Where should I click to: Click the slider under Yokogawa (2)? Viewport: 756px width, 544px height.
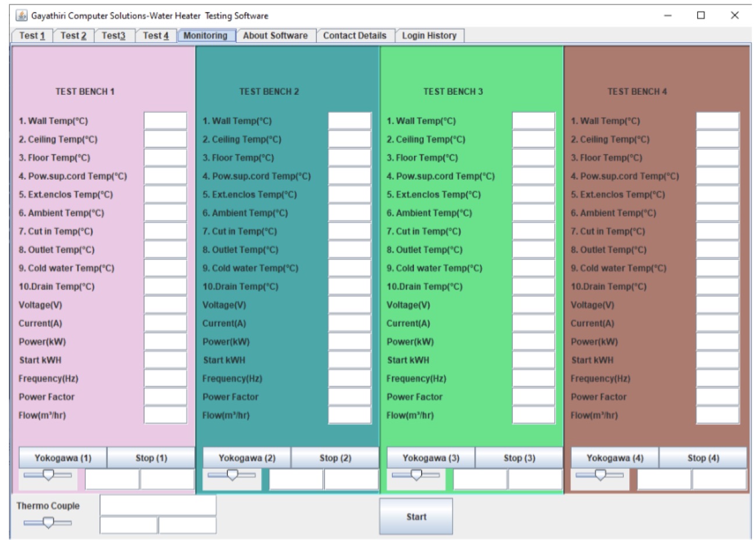(231, 475)
